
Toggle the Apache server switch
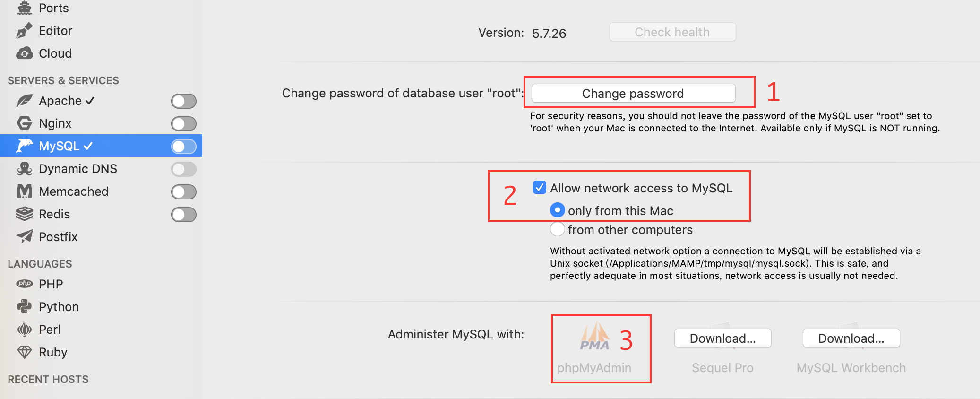pos(184,101)
